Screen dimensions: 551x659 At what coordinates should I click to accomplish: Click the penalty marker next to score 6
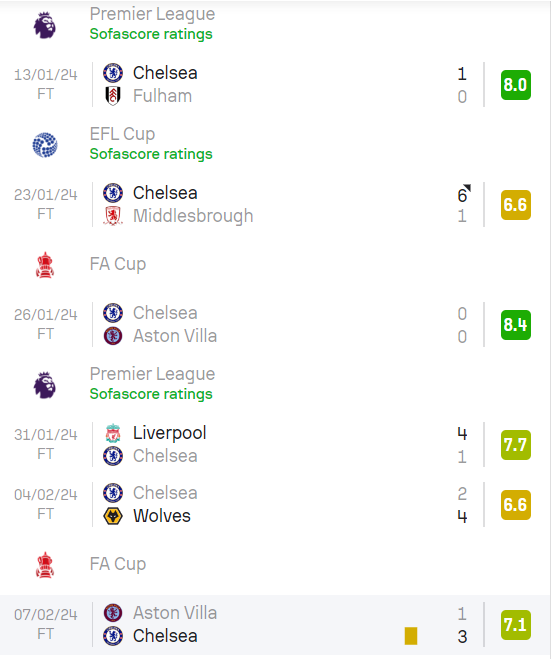tap(467, 187)
